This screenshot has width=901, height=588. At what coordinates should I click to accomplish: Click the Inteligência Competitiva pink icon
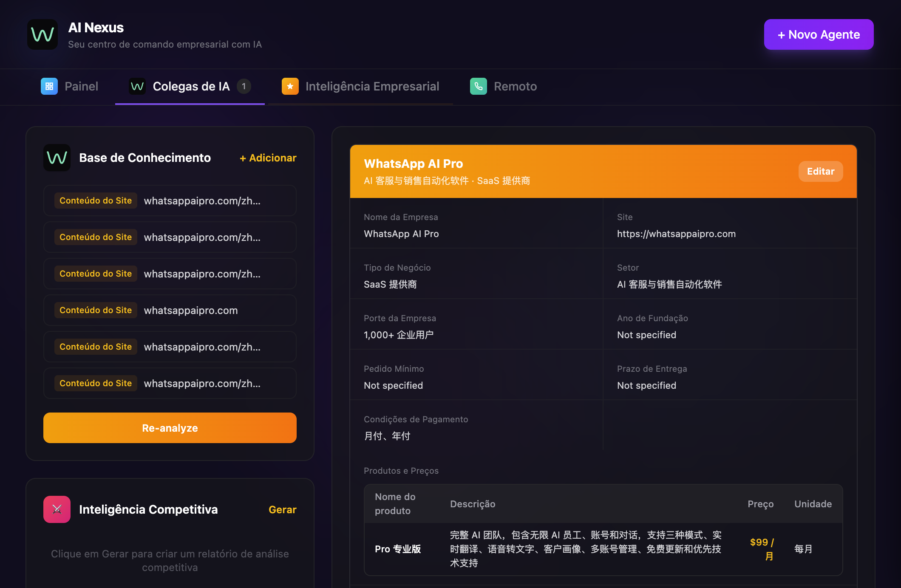coord(57,509)
